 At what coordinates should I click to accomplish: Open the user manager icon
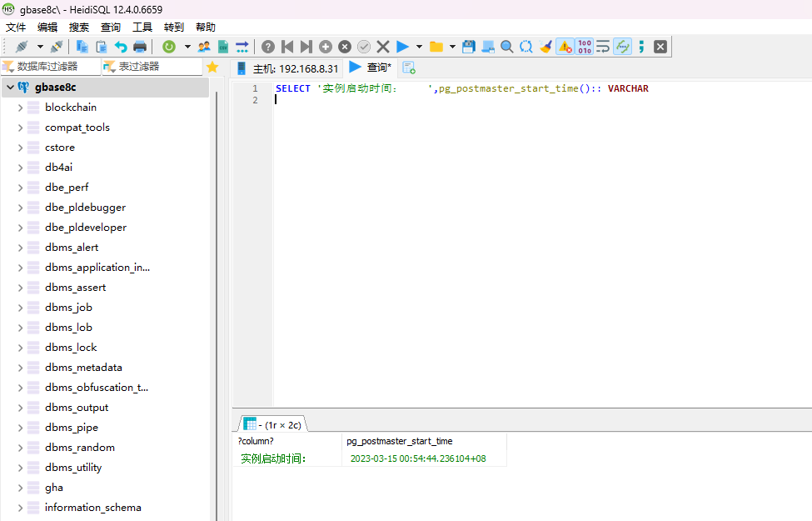coord(204,47)
